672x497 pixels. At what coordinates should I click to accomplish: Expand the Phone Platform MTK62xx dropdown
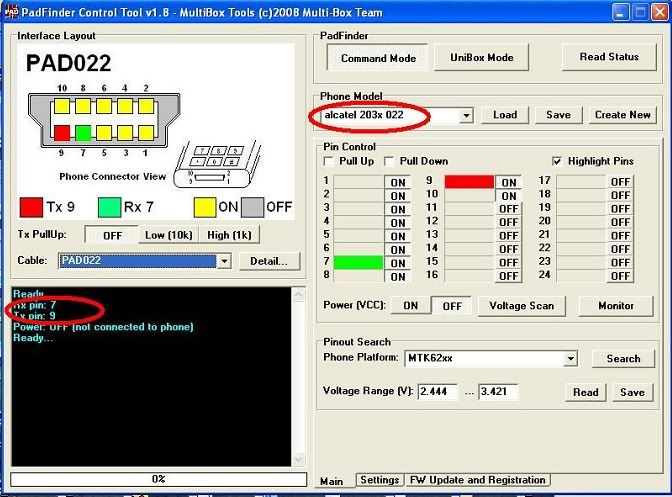pyautogui.click(x=570, y=358)
